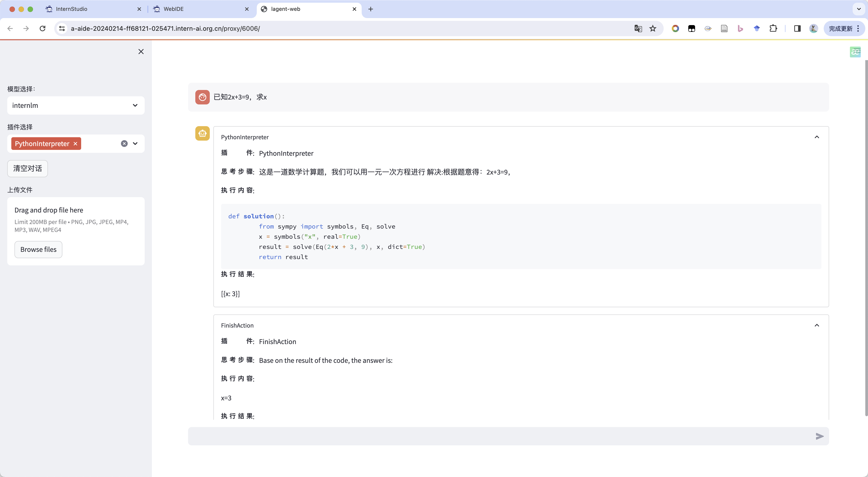Switch to the WebIDE tab
Screen dimensions: 868x477
pos(174,9)
